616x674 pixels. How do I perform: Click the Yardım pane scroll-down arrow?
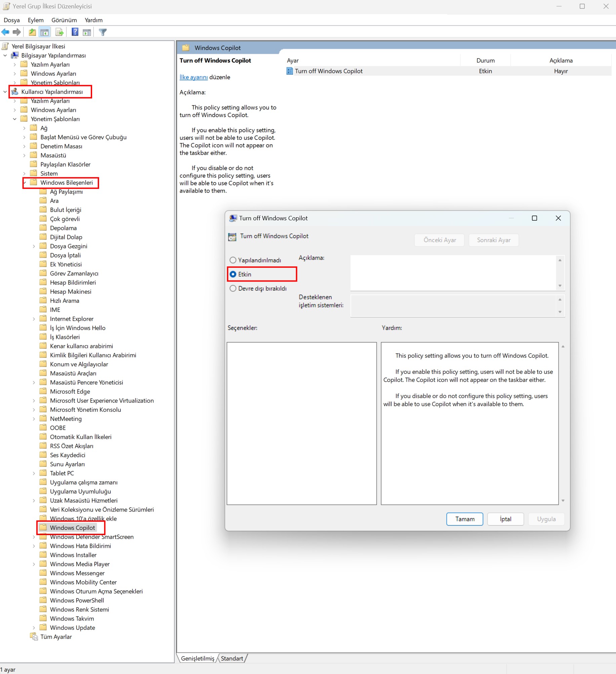coord(563,500)
